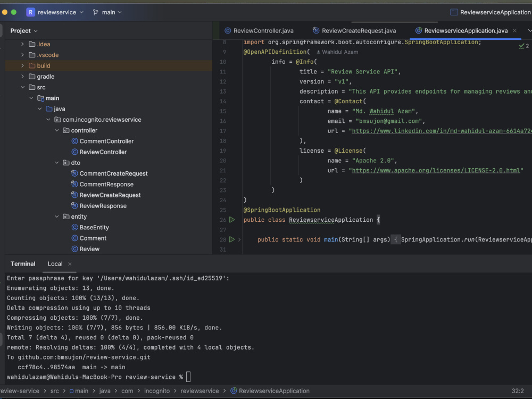Collapse the com.incognito.reviewservice package
The width and height of the screenshot is (532, 399).
pos(48,120)
